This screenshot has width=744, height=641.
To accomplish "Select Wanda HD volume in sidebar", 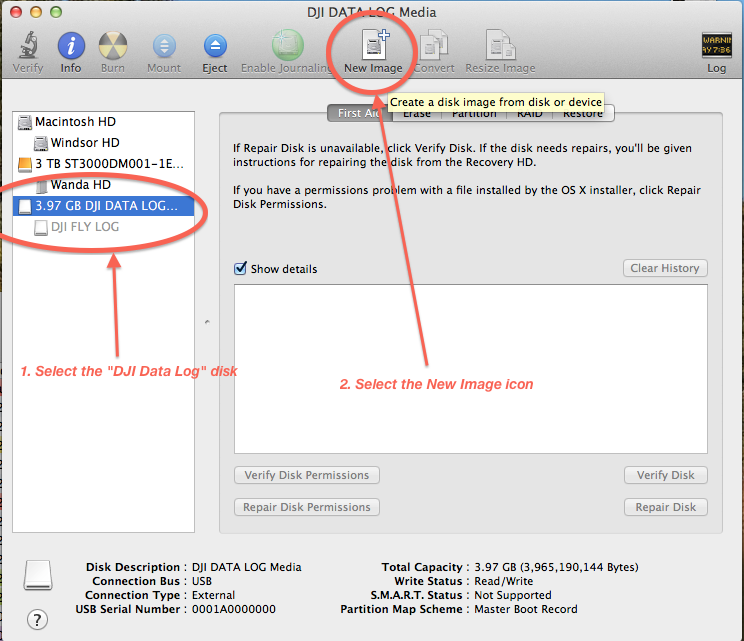I will pos(103,185).
